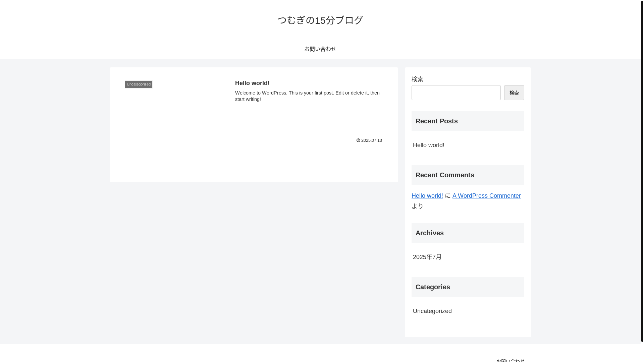Open Uncategorized in the Categories list
This screenshot has height=362, width=644.
click(x=432, y=311)
